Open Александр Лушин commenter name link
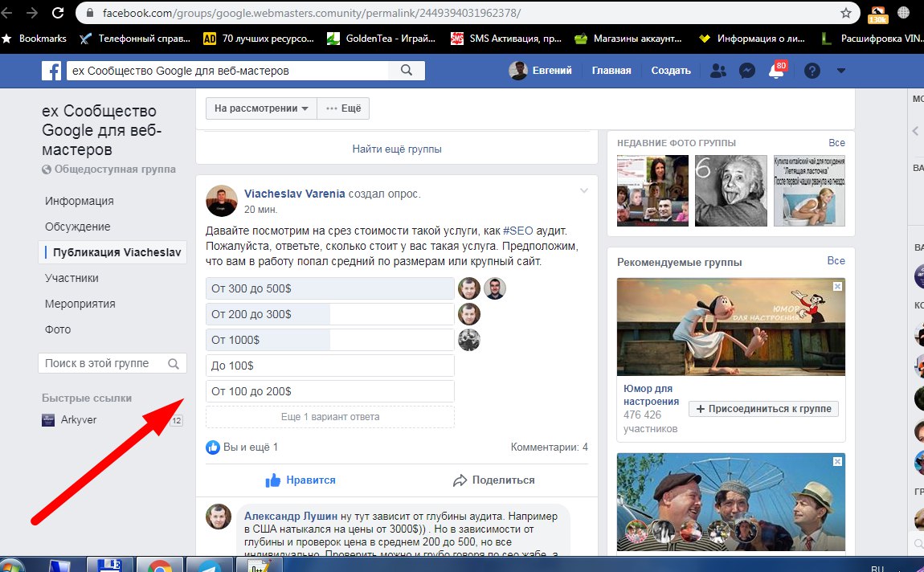The image size is (924, 572). [291, 516]
